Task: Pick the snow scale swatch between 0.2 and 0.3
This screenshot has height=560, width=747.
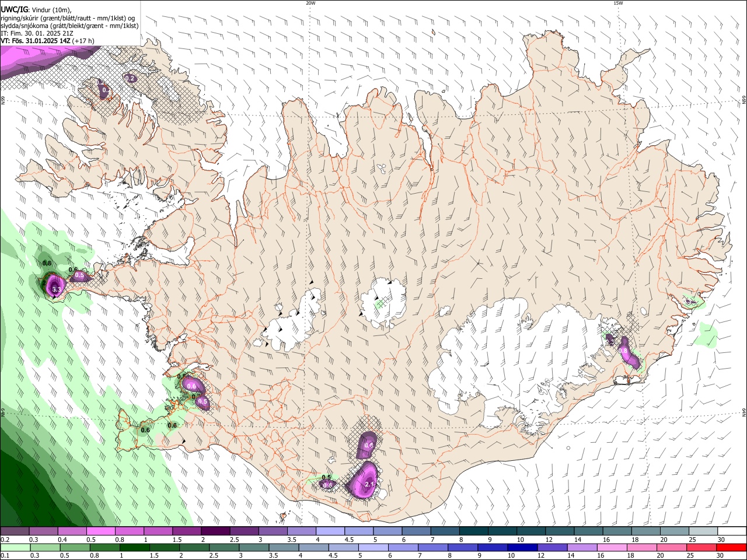Action: pyautogui.click(x=14, y=531)
